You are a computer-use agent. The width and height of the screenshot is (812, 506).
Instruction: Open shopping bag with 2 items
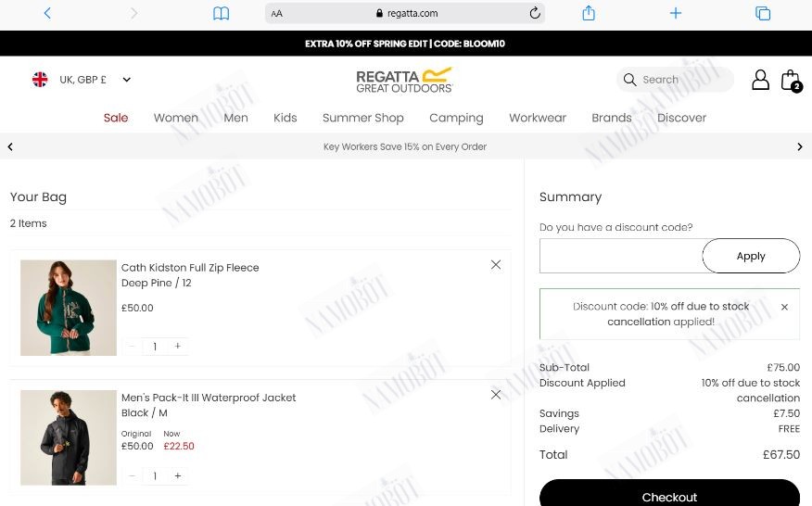click(x=792, y=81)
